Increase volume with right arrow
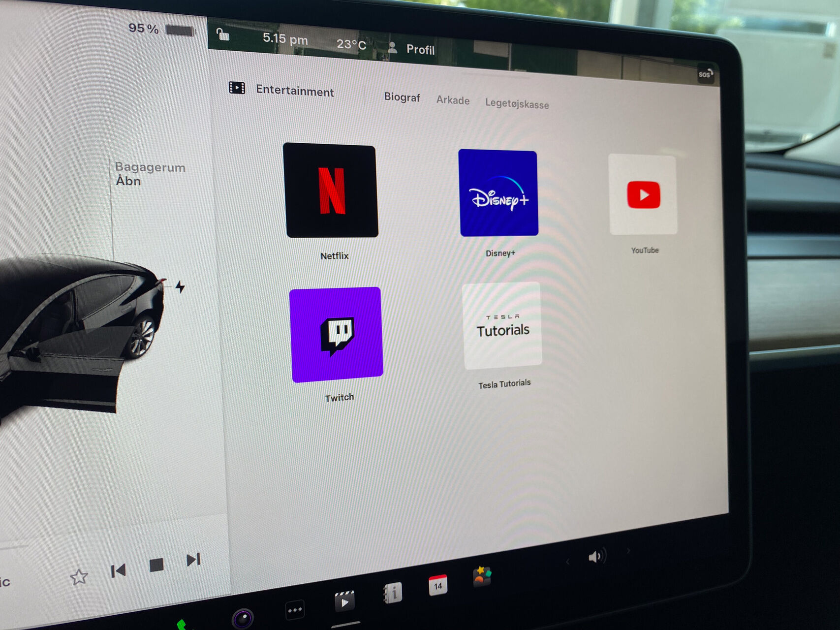 point(628,551)
